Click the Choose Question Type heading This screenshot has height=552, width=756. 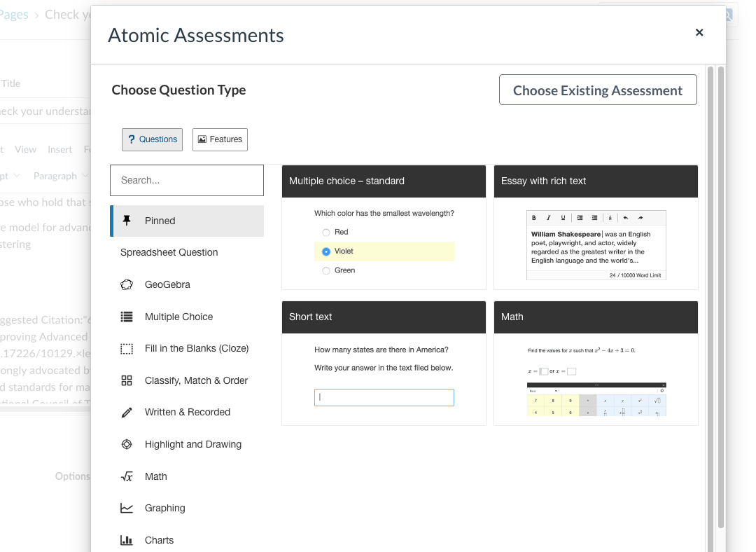tap(179, 90)
